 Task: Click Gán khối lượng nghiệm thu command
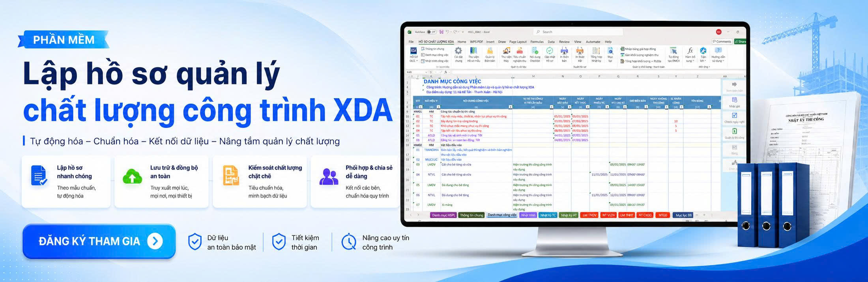(640, 55)
